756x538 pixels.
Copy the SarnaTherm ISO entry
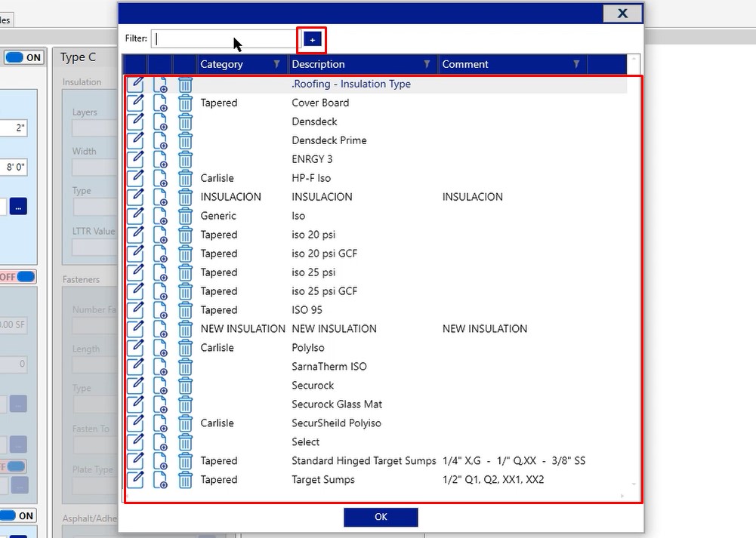click(160, 367)
